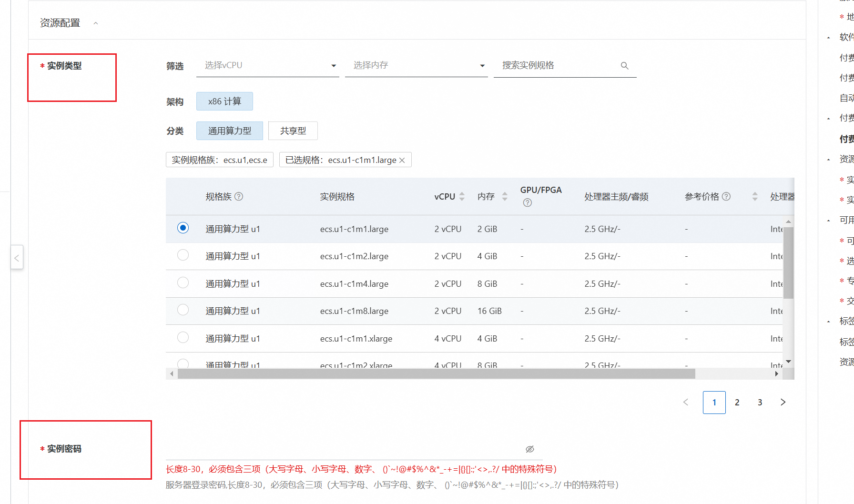
Task: Switch to the 共享型 category tab
Action: (293, 131)
